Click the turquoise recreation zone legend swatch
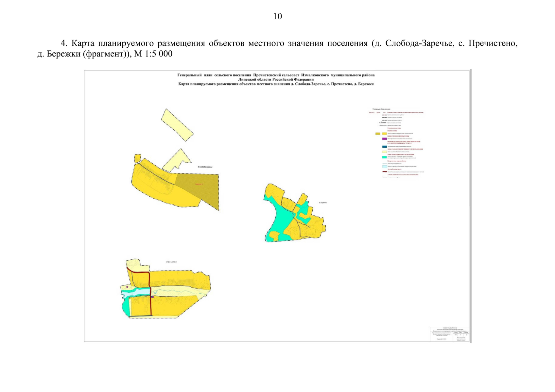The width and height of the screenshot is (555, 392). (385, 157)
